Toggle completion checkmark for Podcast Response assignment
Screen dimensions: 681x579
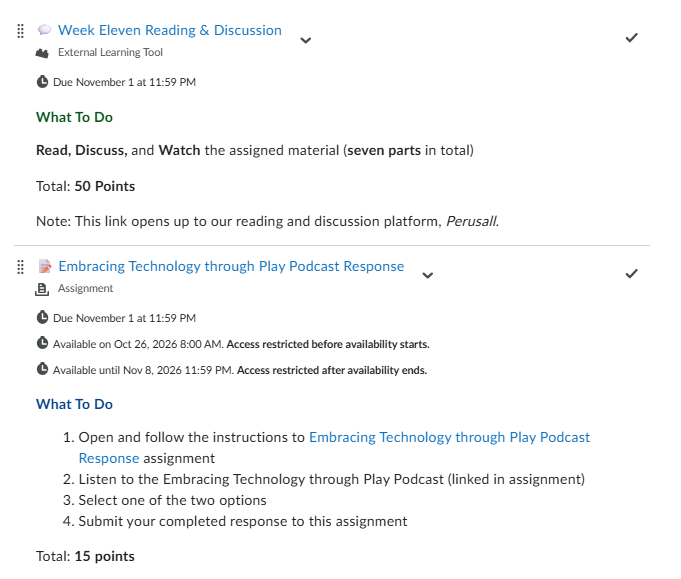pos(631,274)
